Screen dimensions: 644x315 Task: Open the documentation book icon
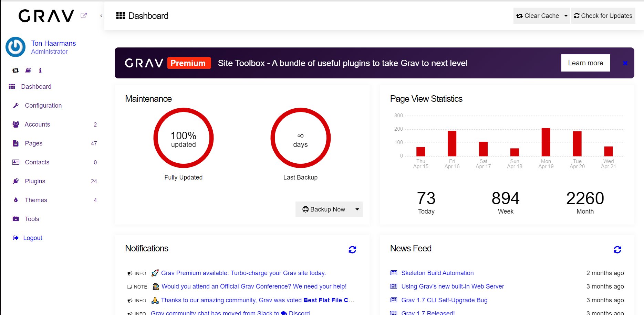[x=28, y=70]
